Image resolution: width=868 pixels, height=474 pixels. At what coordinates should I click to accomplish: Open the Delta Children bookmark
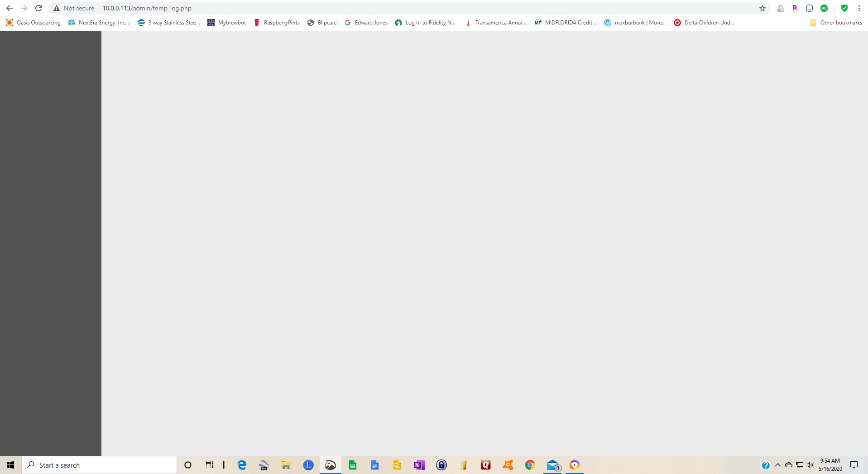pyautogui.click(x=704, y=23)
